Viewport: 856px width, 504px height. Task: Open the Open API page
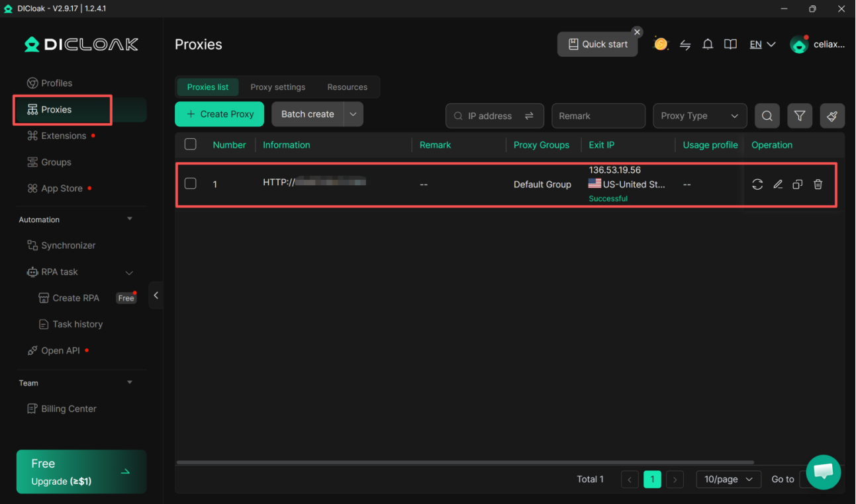[54, 351]
